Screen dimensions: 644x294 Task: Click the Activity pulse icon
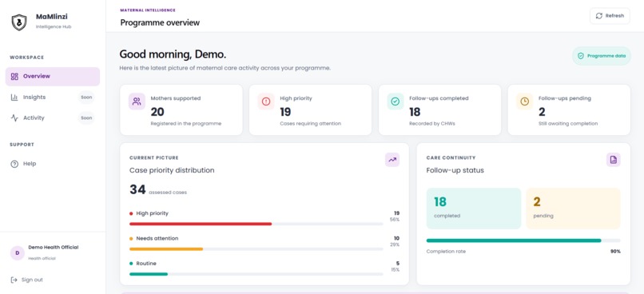click(14, 118)
